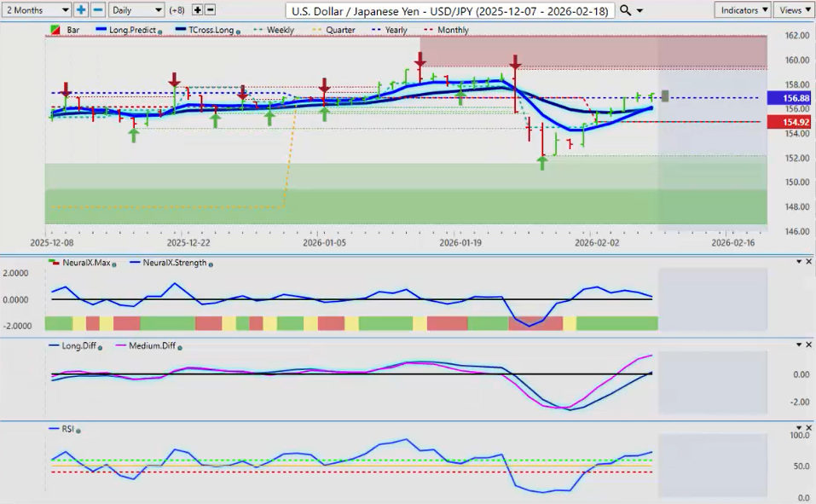Toggle Long.Predict line in legend

131,30
